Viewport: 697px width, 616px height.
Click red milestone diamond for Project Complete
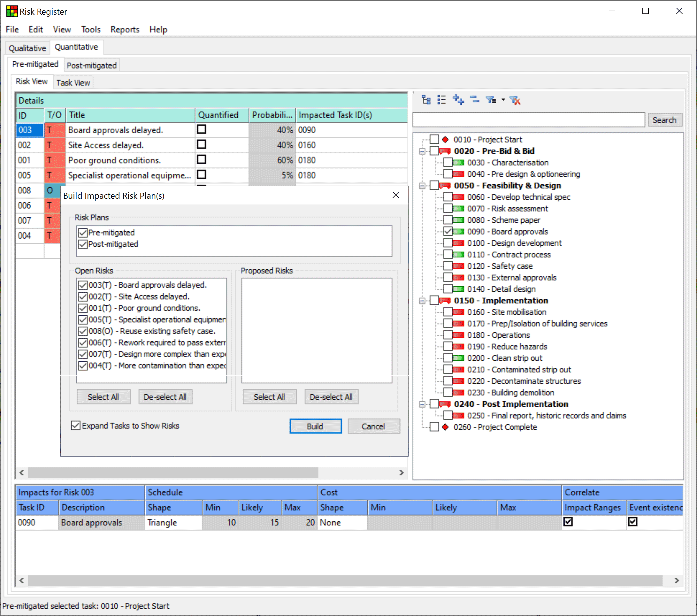tap(445, 427)
